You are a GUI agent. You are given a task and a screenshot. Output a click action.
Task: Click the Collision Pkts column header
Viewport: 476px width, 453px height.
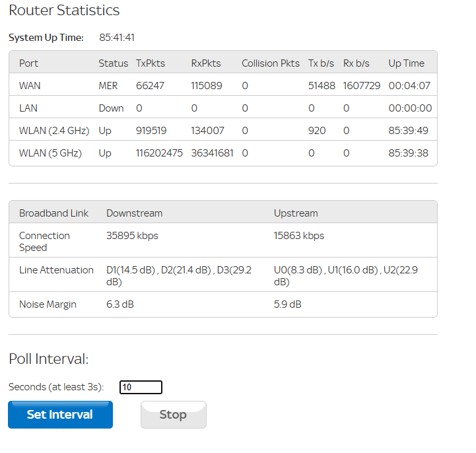pyautogui.click(x=270, y=63)
